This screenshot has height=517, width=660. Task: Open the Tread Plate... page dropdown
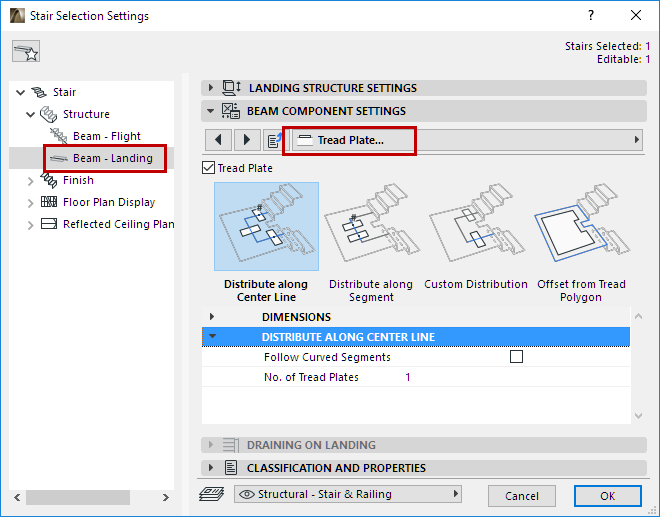467,140
